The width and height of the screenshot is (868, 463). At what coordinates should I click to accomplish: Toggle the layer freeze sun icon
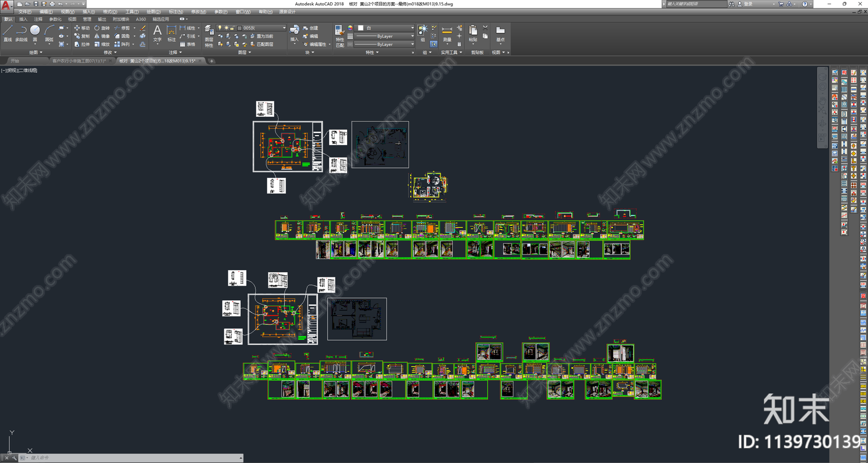[x=226, y=28]
